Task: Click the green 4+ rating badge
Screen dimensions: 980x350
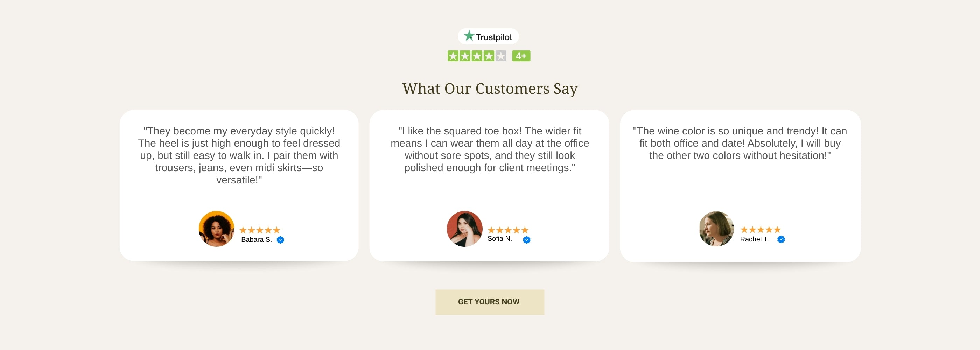Action: (521, 56)
